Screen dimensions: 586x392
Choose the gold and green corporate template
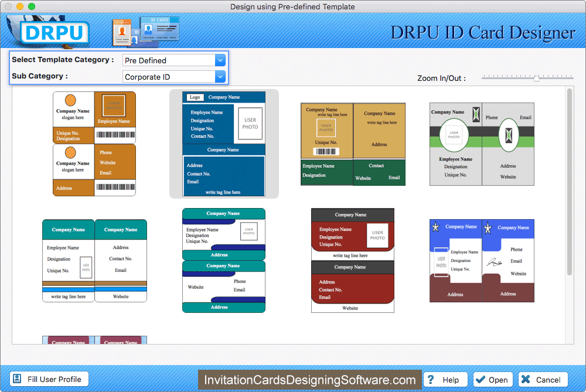pyautogui.click(x=353, y=144)
